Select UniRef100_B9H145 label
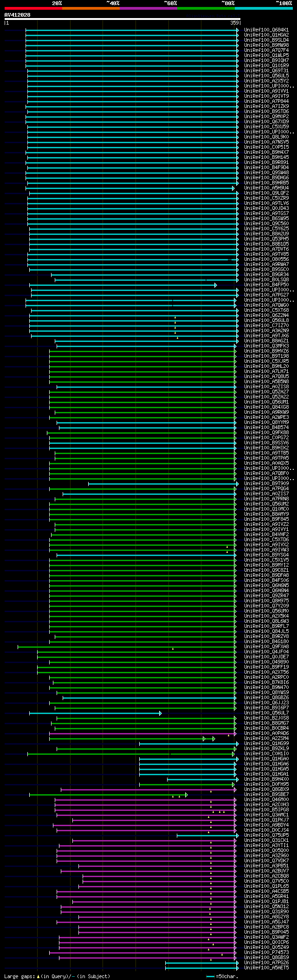The height and width of the screenshot is (980, 297). click(266, 157)
